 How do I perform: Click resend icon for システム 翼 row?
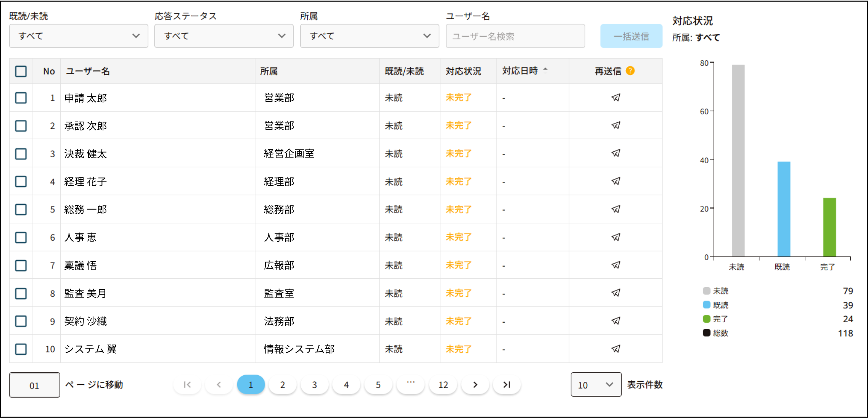616,349
